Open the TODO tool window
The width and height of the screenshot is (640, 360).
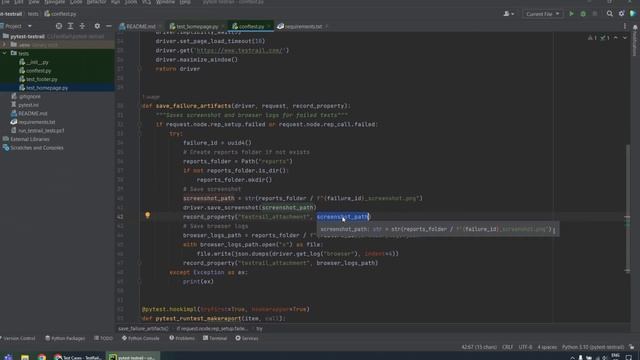coord(103,338)
